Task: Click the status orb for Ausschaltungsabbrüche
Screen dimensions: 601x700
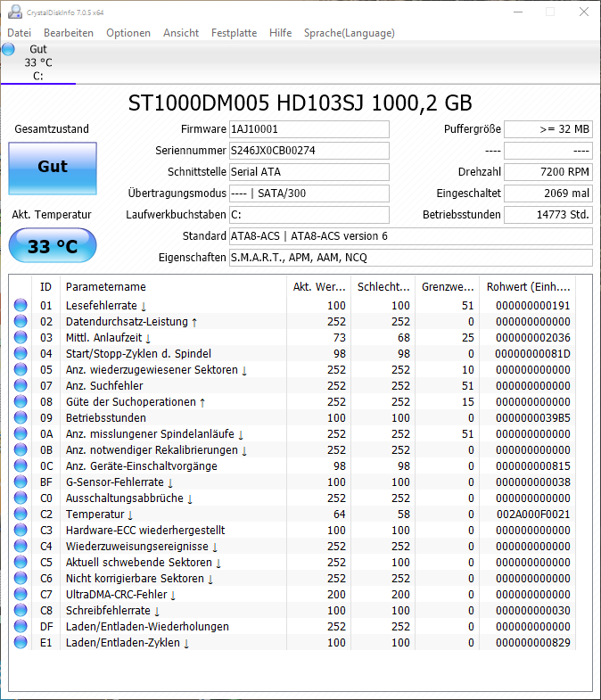Action: click(x=21, y=498)
